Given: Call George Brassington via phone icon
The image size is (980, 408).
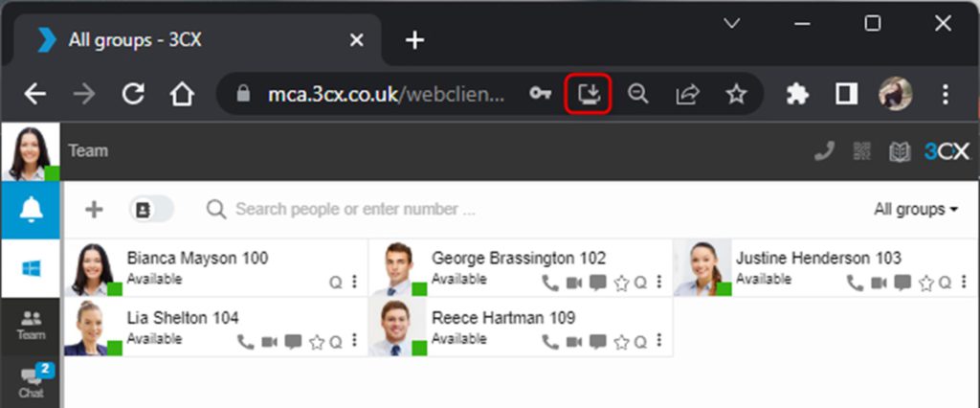Looking at the screenshot, I should (x=549, y=283).
